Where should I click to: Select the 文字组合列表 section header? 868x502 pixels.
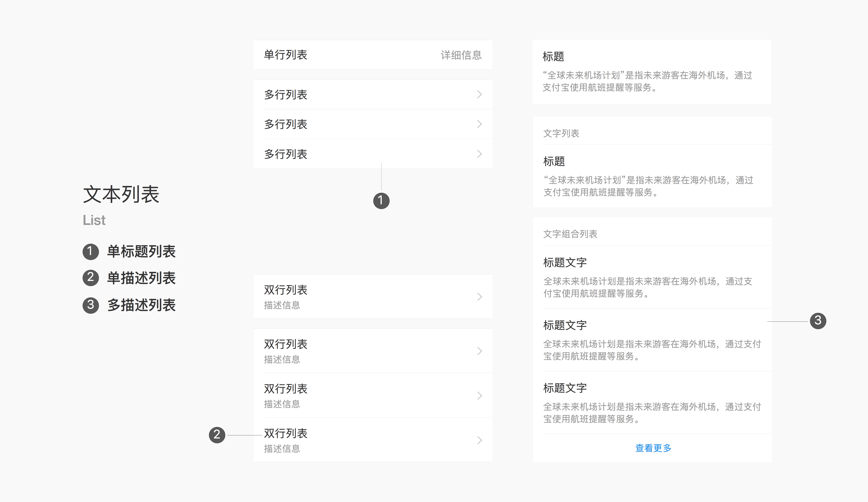570,234
